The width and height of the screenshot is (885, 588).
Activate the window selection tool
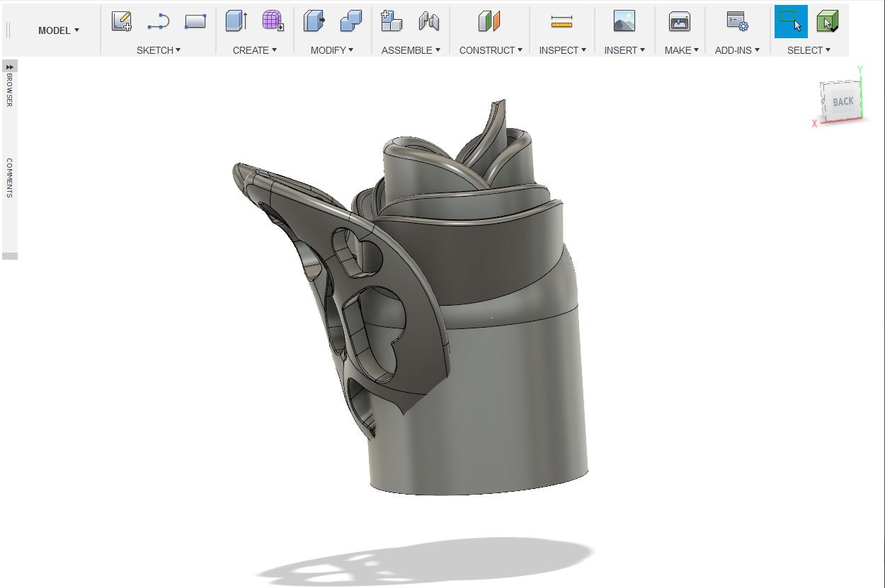click(790, 22)
